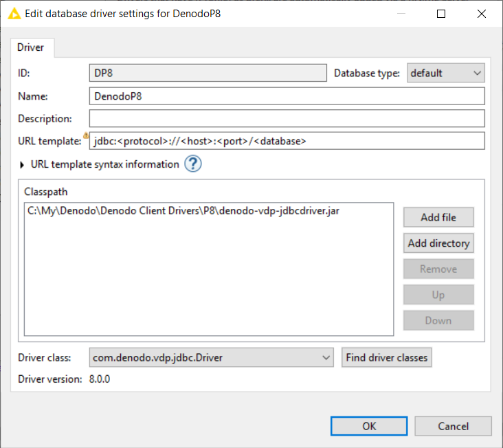This screenshot has height=448, width=503.
Task: Click into the URL template field
Action: click(287, 141)
